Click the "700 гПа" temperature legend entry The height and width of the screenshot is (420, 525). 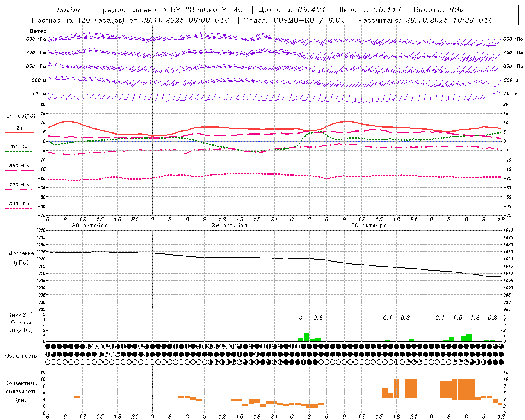(x=19, y=185)
